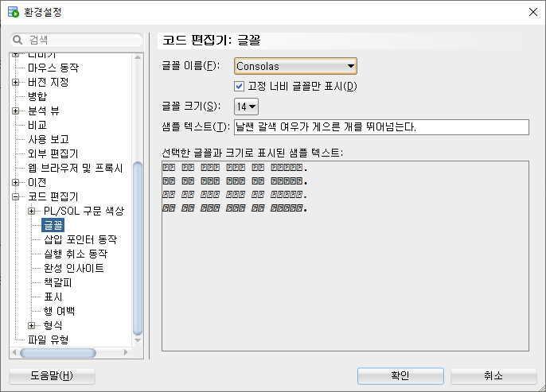This screenshot has height=392, width=546.
Task: Select 실행 취소 동작 item
Action: pos(76,254)
